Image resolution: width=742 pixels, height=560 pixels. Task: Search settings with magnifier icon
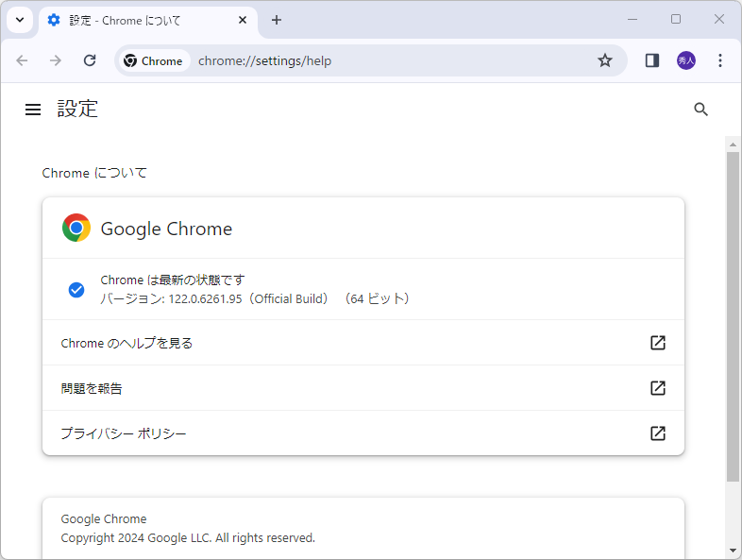coord(700,110)
